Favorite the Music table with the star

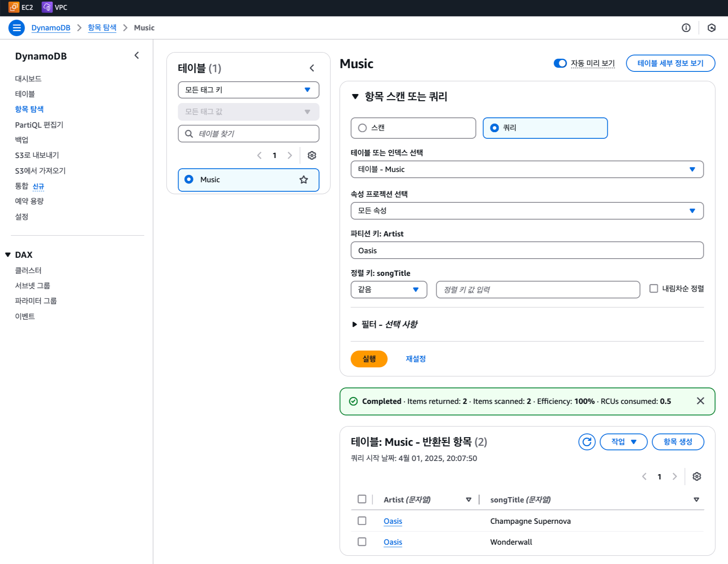click(304, 180)
